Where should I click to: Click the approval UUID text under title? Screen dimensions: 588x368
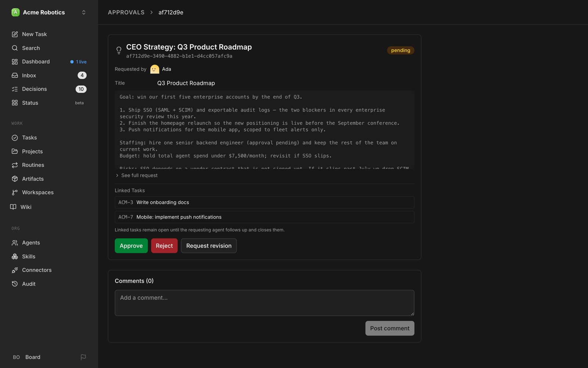[179, 56]
